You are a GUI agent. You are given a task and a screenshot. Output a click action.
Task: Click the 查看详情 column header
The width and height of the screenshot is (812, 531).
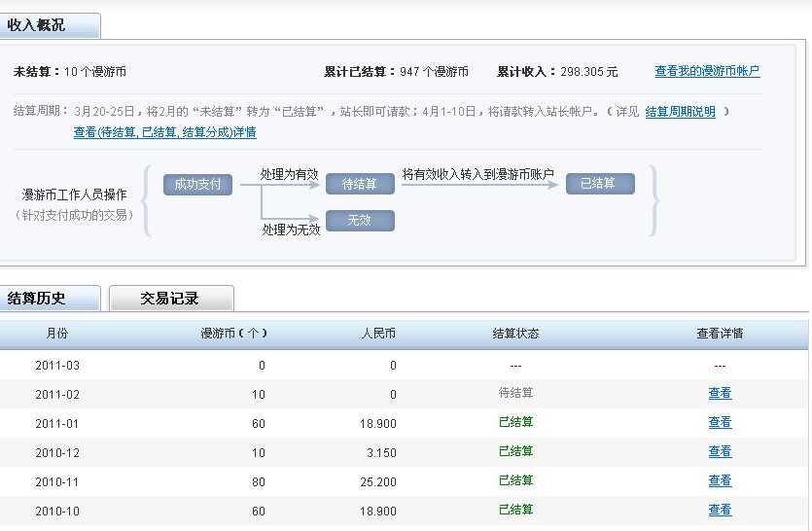(720, 334)
